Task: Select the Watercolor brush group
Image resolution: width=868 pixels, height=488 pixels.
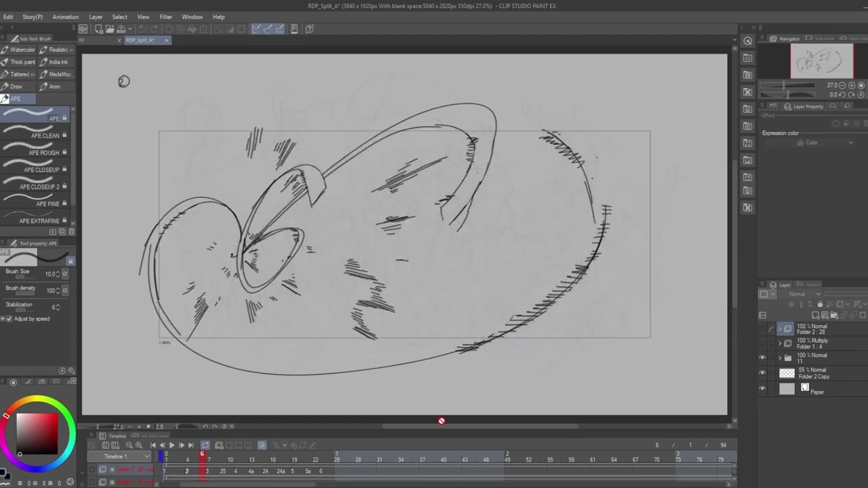Action: point(18,49)
